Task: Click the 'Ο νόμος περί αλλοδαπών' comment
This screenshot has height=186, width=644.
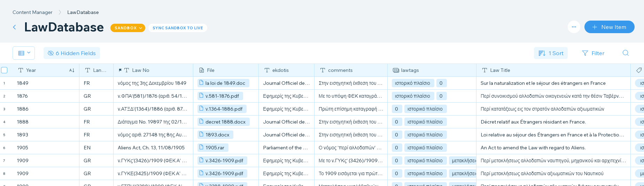Action: (x=350, y=148)
